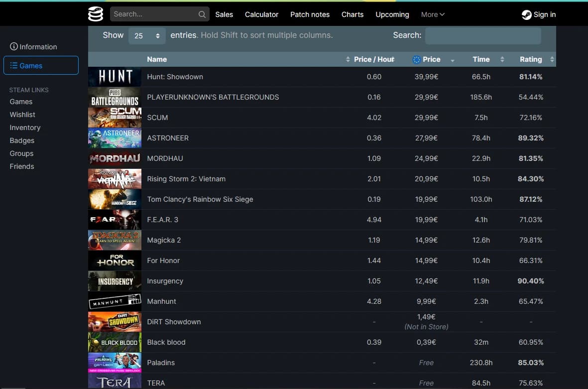Open the For Honor thumbnail
This screenshot has width=588, height=389.
[115, 260]
